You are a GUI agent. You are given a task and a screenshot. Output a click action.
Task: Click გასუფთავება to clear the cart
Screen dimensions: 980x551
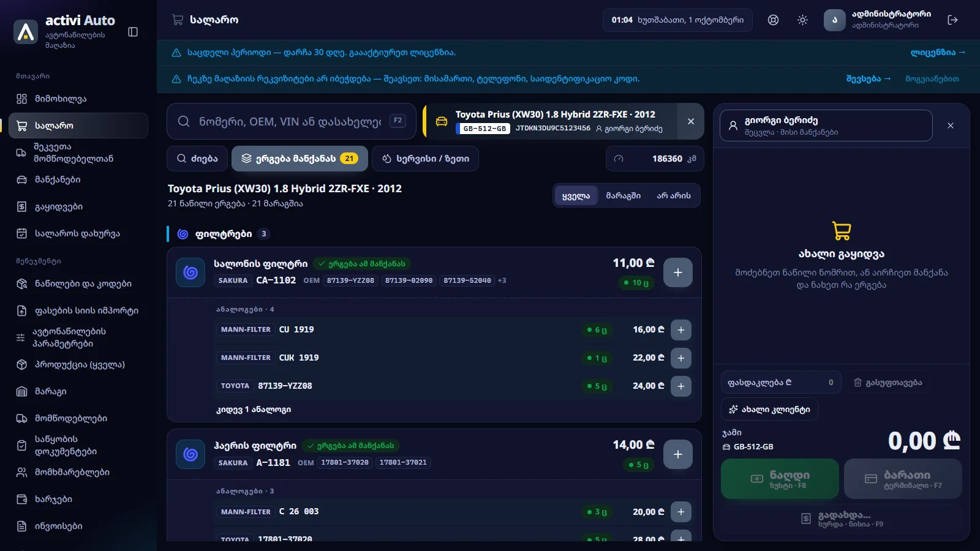(888, 383)
